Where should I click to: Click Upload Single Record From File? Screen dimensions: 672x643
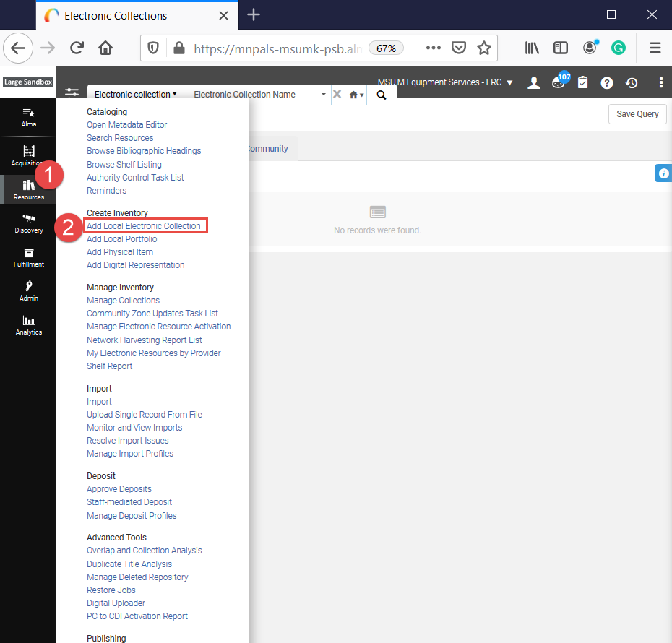pos(144,414)
